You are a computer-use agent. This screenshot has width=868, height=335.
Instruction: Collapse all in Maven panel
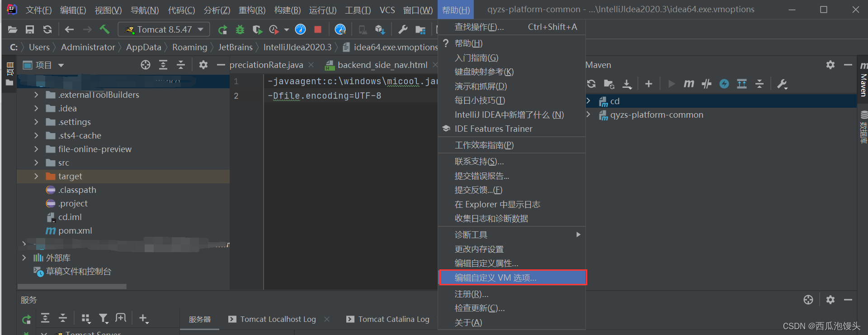pos(759,84)
